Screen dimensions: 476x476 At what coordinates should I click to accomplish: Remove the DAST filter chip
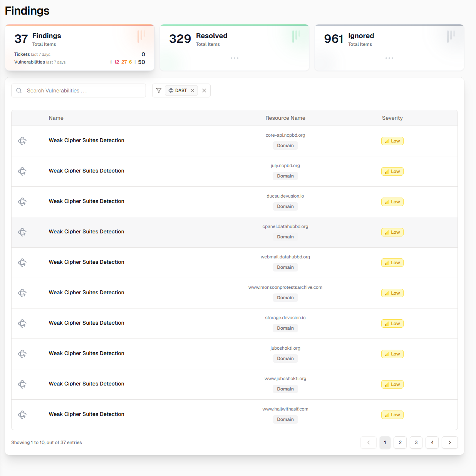192,90
